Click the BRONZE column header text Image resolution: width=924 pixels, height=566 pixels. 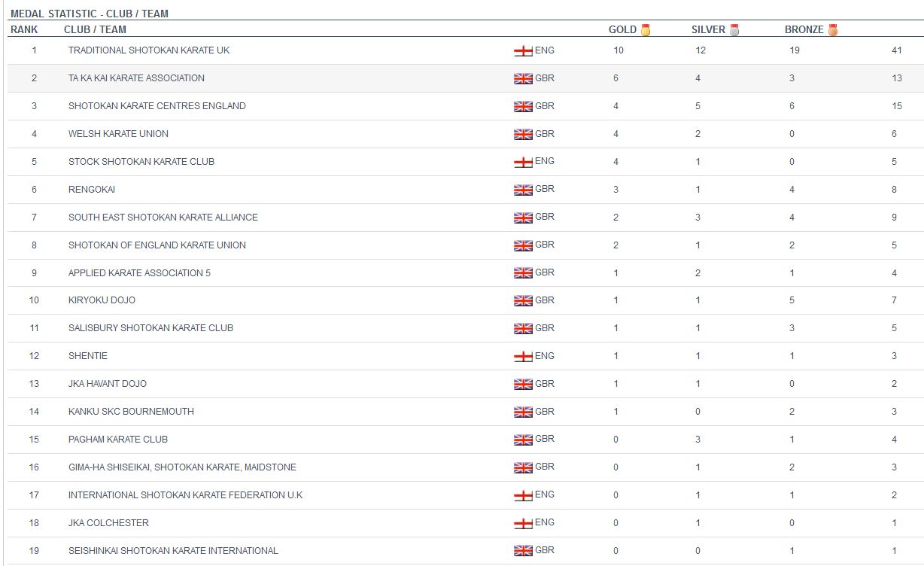pos(804,29)
